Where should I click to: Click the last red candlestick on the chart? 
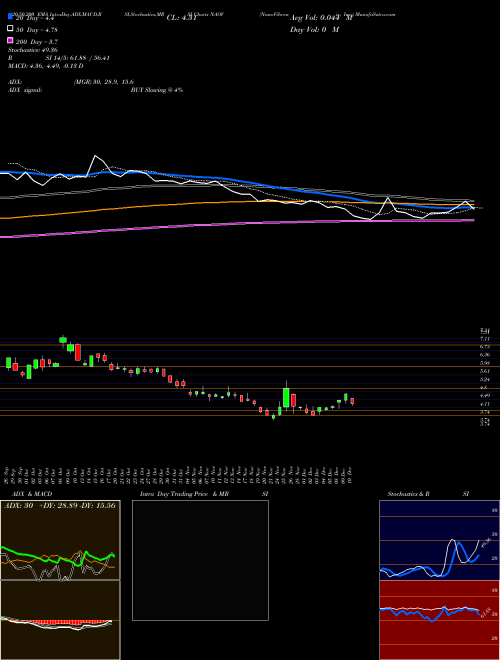pos(352,401)
